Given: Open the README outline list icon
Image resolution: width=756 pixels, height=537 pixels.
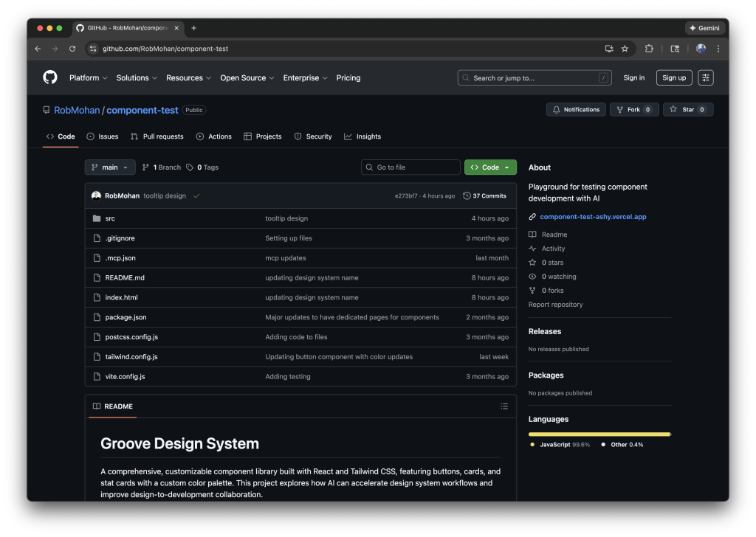Looking at the screenshot, I should pos(504,406).
